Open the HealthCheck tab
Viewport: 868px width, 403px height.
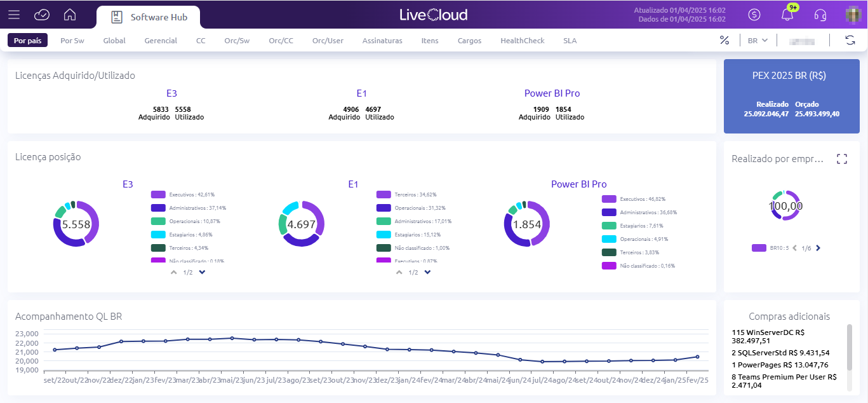click(523, 40)
